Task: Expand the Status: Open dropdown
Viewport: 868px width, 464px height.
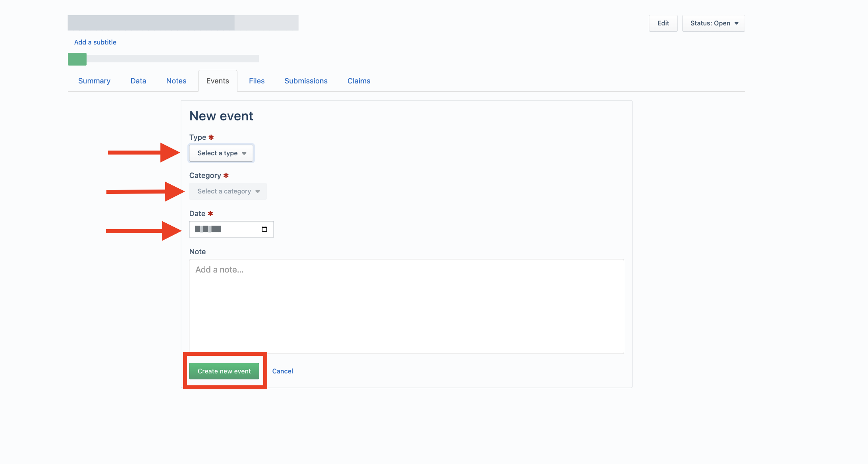Action: coord(714,23)
